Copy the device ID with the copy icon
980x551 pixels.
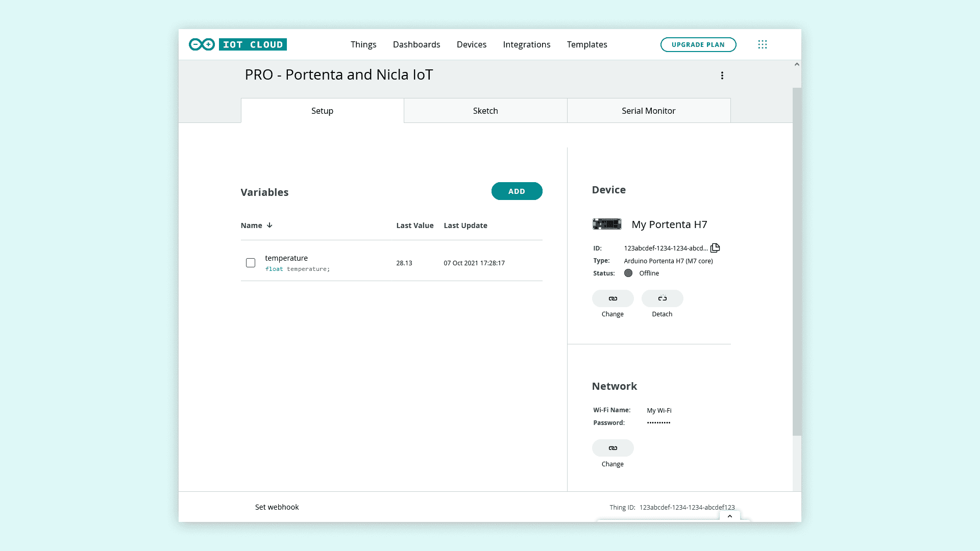(715, 248)
